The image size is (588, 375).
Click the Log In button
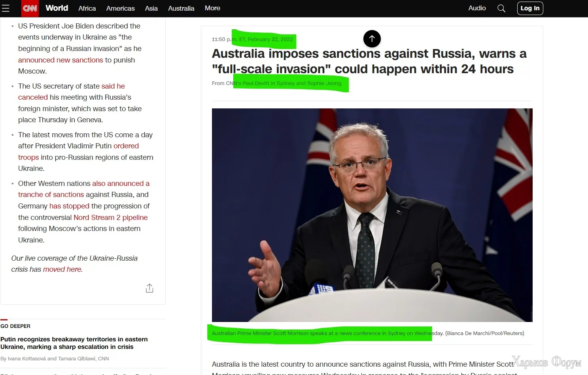coord(530,8)
